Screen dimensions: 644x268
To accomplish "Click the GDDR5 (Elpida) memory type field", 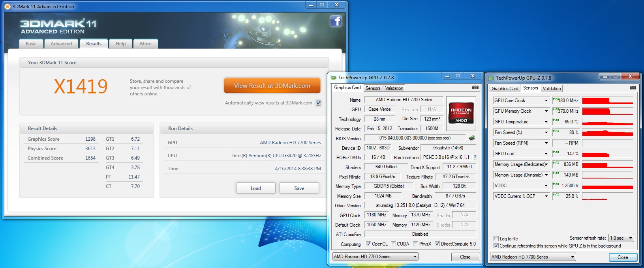I will 389,186.
